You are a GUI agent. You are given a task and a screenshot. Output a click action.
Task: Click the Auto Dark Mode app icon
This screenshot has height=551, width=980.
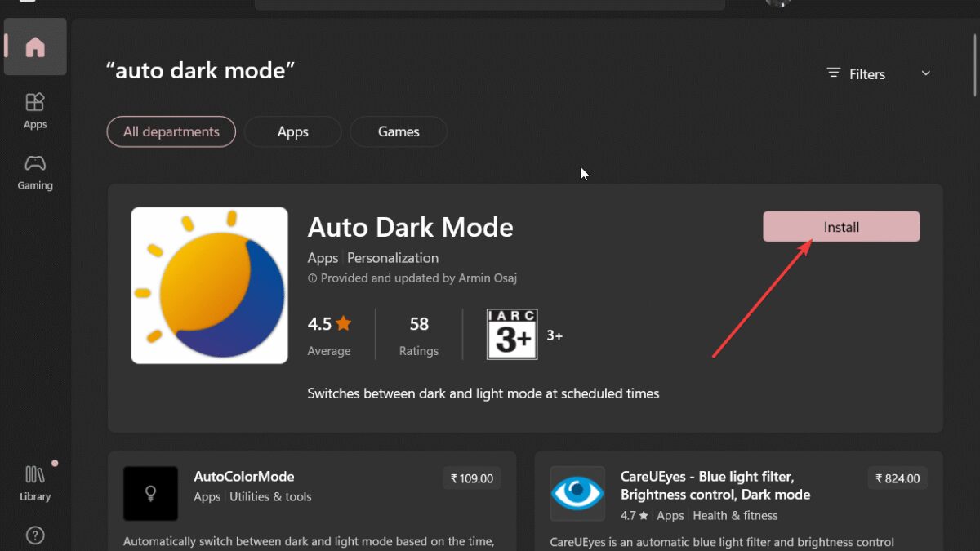coord(209,285)
